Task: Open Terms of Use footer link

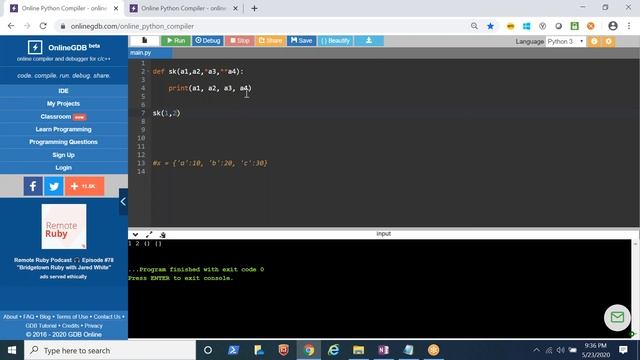Action: tap(72, 317)
